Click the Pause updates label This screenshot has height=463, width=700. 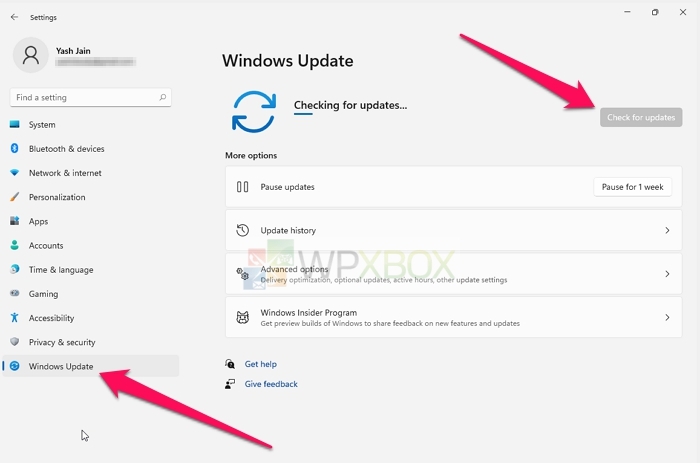coord(288,187)
